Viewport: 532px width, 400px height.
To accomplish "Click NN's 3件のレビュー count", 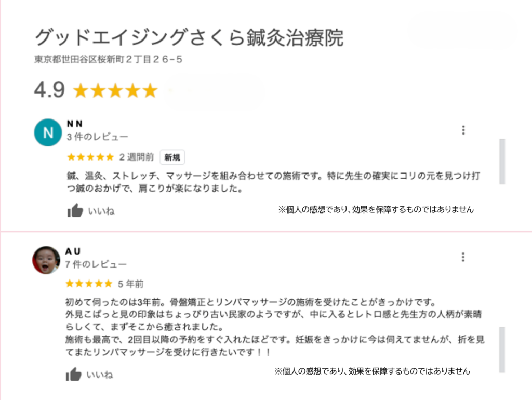I will pos(97,137).
